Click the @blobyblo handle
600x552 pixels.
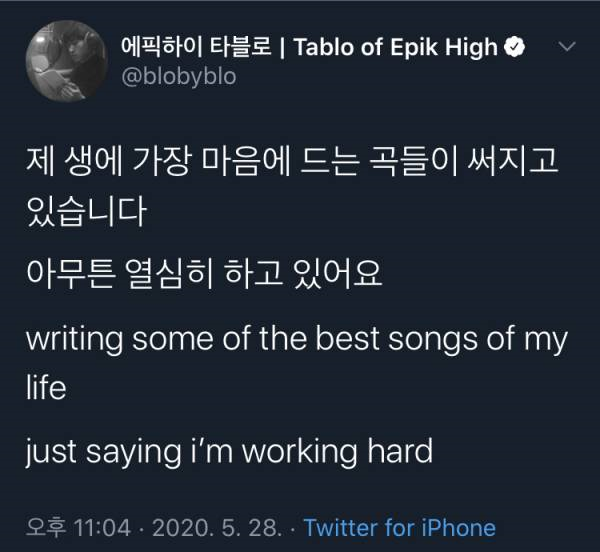[178, 76]
